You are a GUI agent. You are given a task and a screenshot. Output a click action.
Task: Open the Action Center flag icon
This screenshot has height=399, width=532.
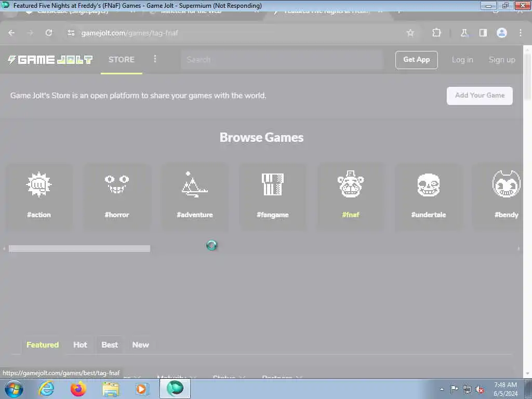(x=454, y=389)
